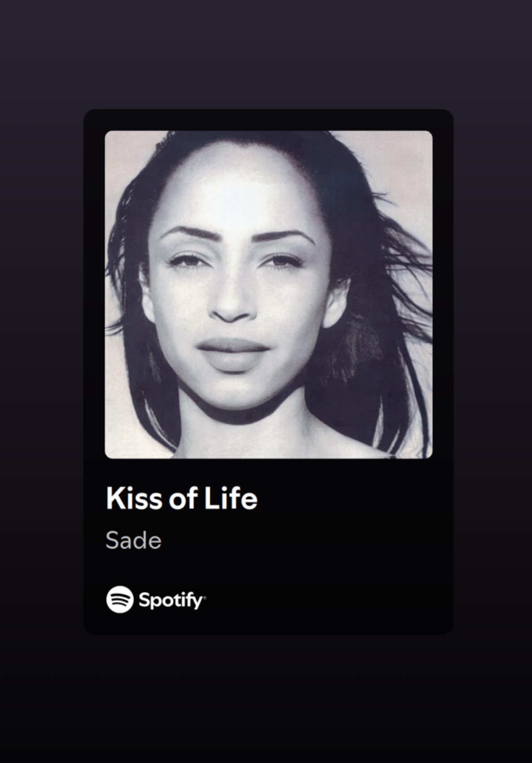Open the Kiss of Life song title
532x763 pixels.
[x=182, y=499]
